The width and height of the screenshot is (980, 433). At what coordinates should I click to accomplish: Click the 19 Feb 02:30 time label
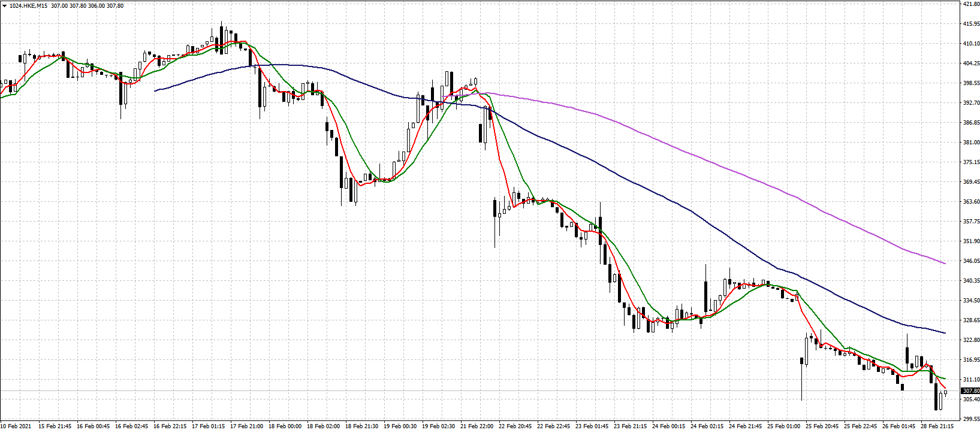tap(439, 426)
